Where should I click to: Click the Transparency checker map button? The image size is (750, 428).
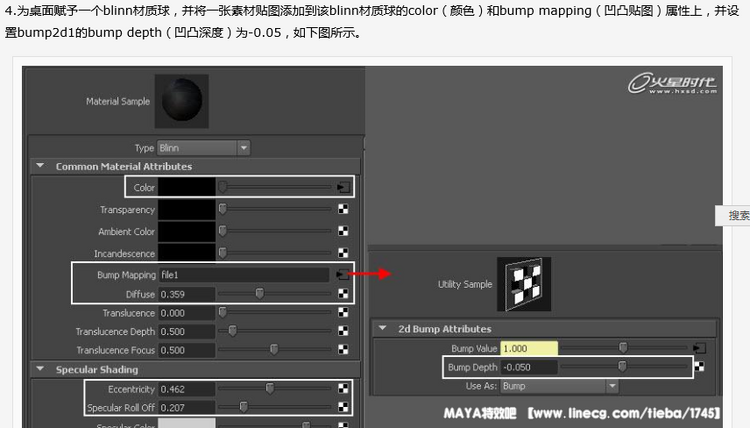coord(343,210)
